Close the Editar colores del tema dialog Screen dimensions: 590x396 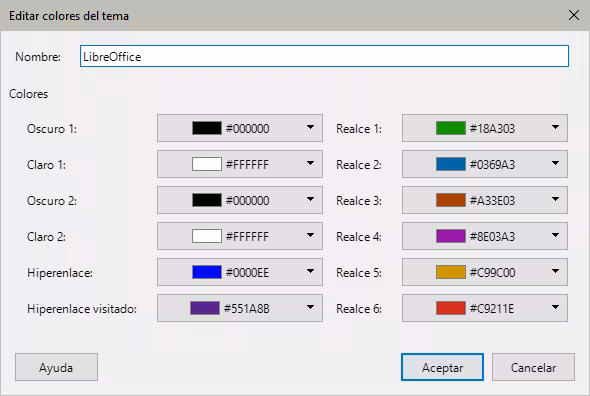tap(574, 15)
